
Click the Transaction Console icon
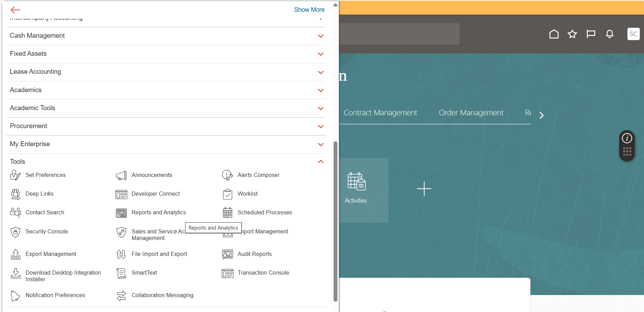(227, 274)
